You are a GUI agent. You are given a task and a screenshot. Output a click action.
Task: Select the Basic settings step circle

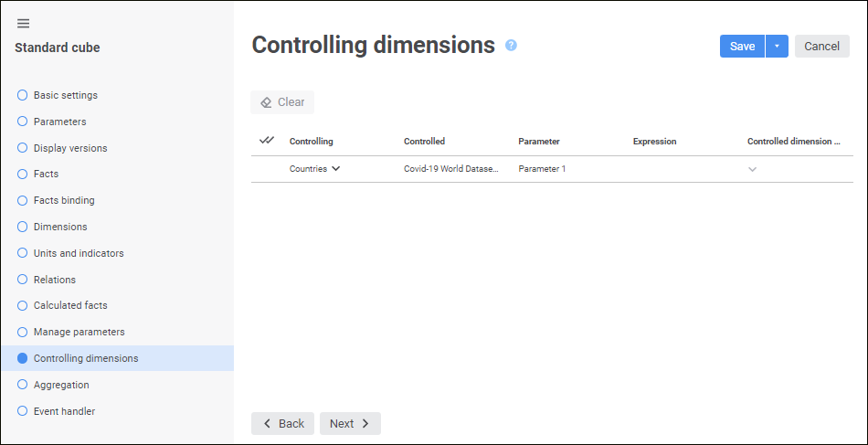tap(22, 95)
